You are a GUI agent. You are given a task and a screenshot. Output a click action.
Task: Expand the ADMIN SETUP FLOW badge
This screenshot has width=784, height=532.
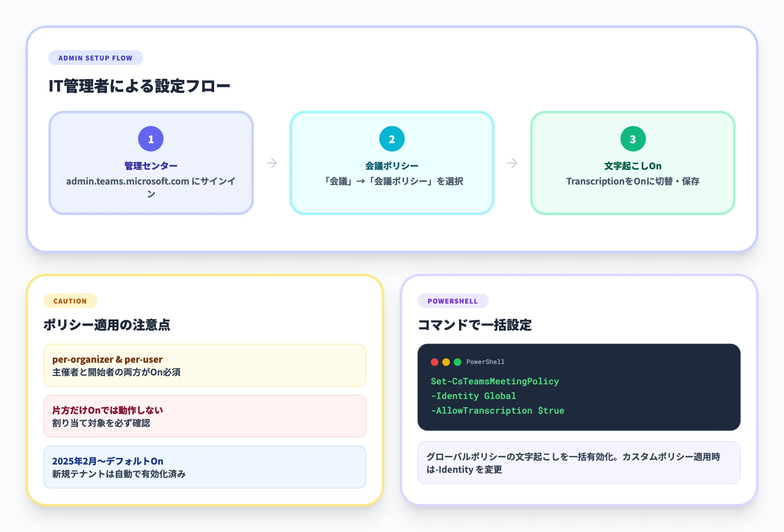(95, 58)
